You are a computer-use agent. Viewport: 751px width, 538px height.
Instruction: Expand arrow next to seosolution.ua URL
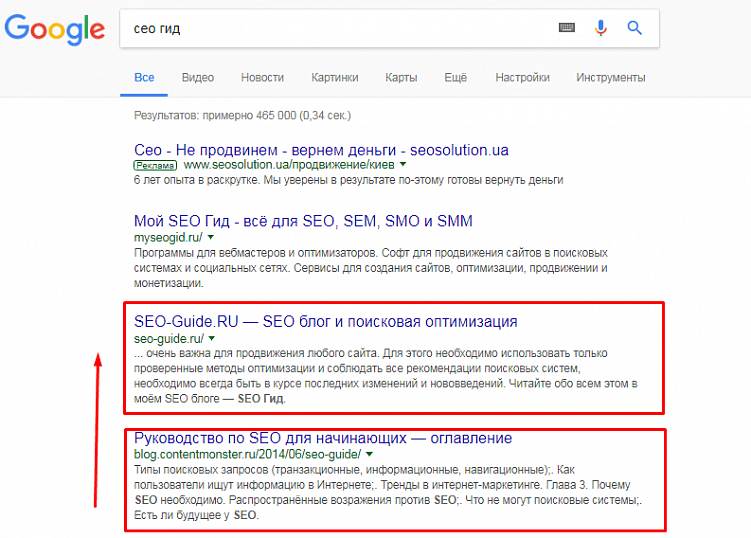pyautogui.click(x=403, y=164)
